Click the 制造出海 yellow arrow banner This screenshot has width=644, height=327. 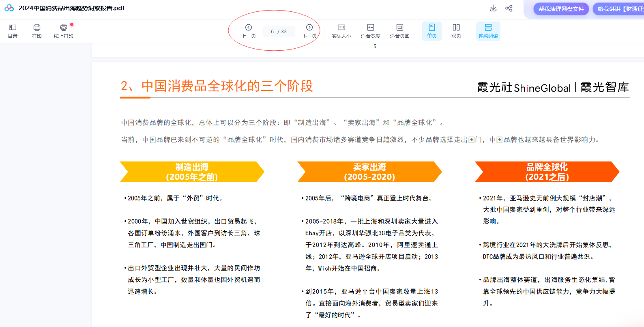tap(192, 172)
